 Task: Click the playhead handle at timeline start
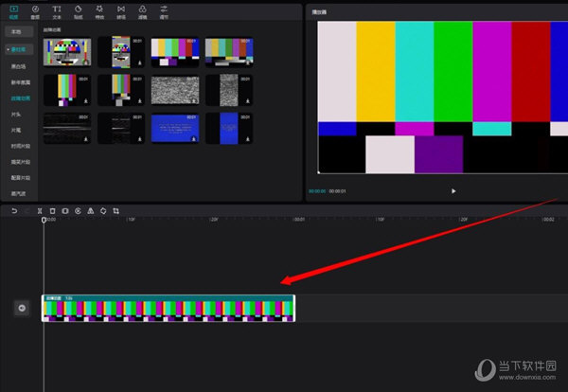44,220
